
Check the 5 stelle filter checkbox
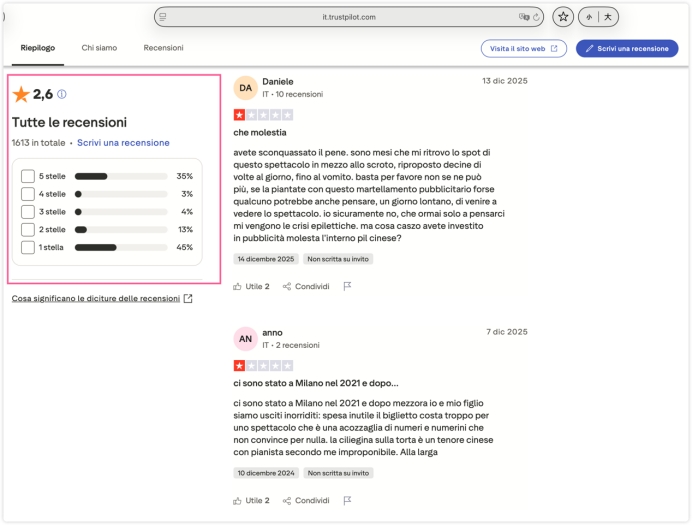[28, 176]
